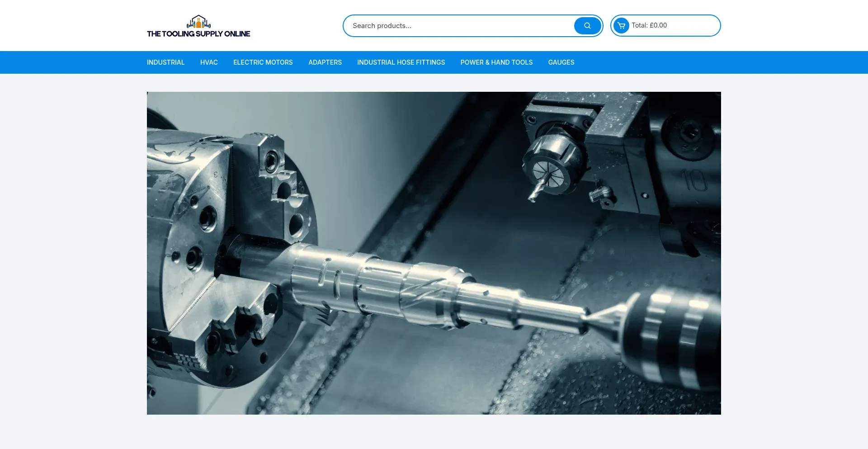Click the number 10 turret marking in photo

point(693,180)
